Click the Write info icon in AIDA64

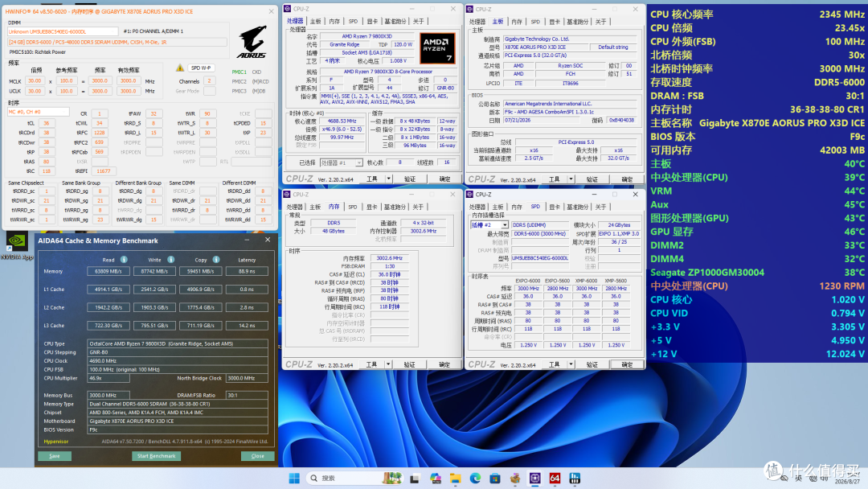tap(171, 260)
